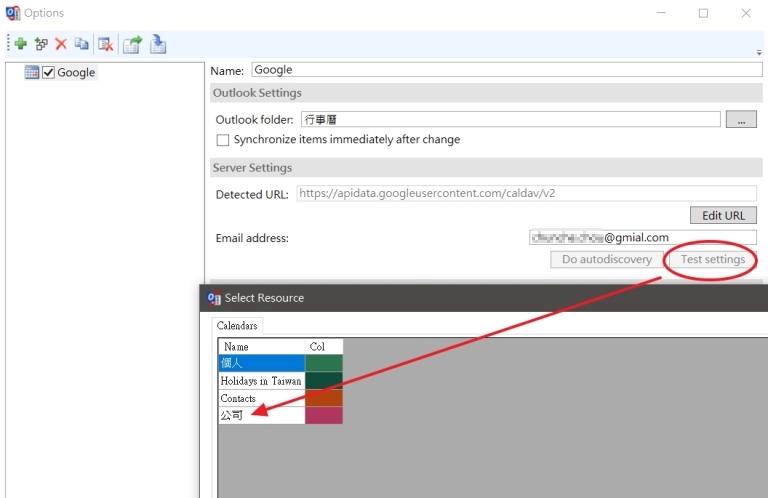768x498 pixels.
Task: Click the Name column header
Action: click(262, 346)
